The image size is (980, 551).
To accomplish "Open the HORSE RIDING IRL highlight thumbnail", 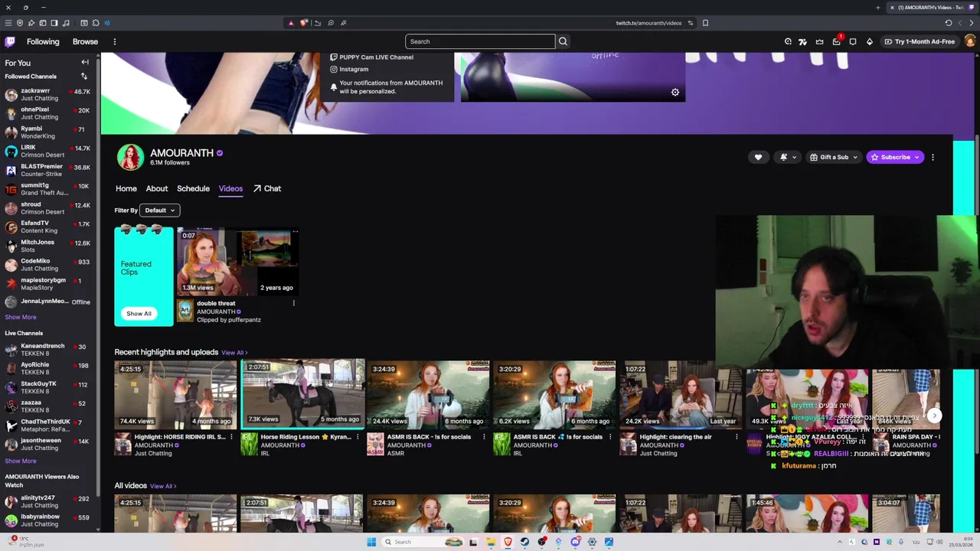I will click(175, 394).
